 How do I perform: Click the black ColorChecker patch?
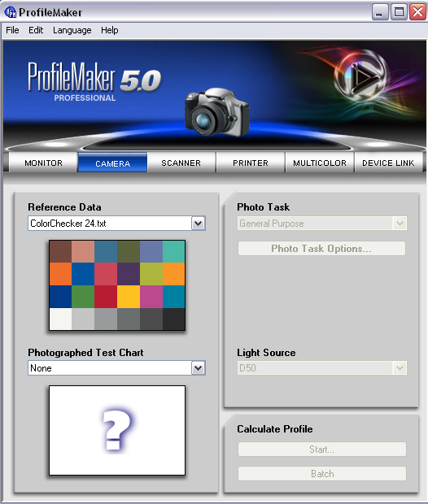click(x=174, y=319)
